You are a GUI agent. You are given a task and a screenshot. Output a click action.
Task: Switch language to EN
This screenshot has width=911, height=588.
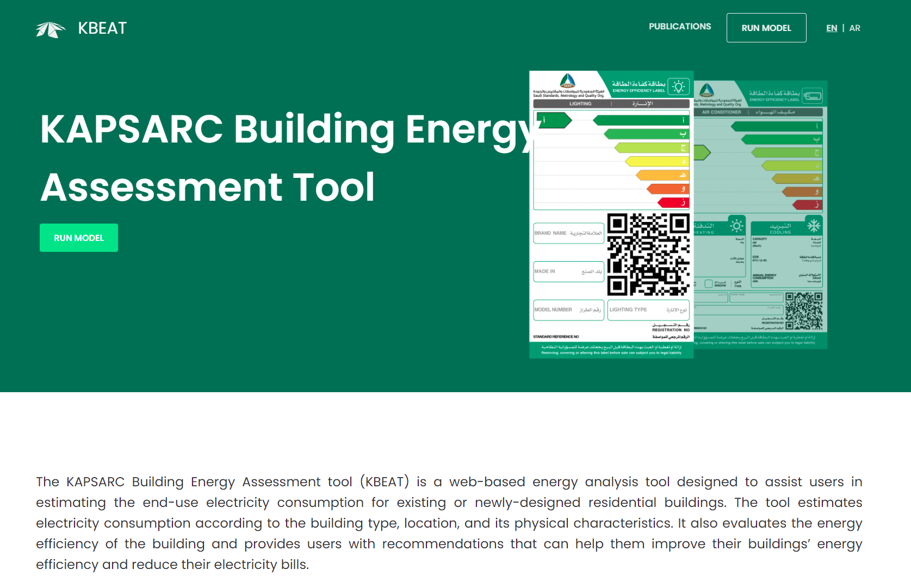(832, 28)
